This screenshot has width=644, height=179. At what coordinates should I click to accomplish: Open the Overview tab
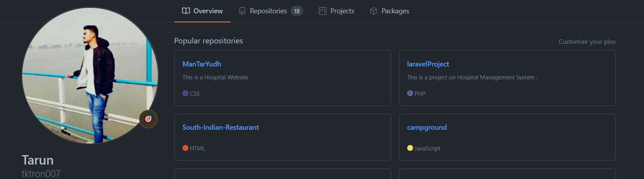click(202, 11)
